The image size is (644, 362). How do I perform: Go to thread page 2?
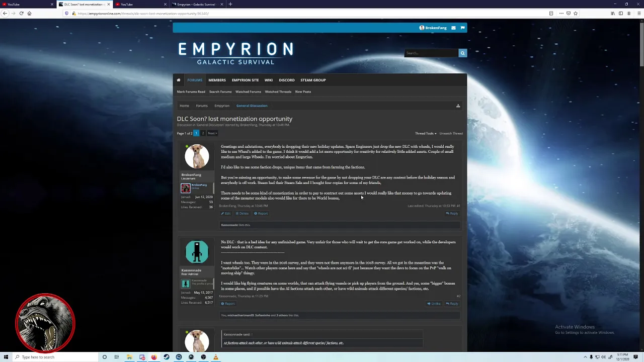pos(203,133)
